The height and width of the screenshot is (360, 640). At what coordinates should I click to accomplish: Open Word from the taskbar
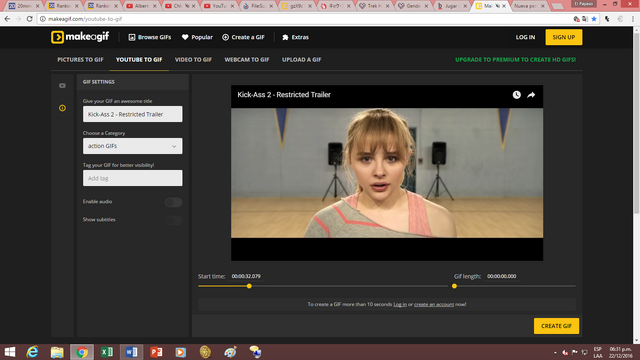(x=131, y=352)
